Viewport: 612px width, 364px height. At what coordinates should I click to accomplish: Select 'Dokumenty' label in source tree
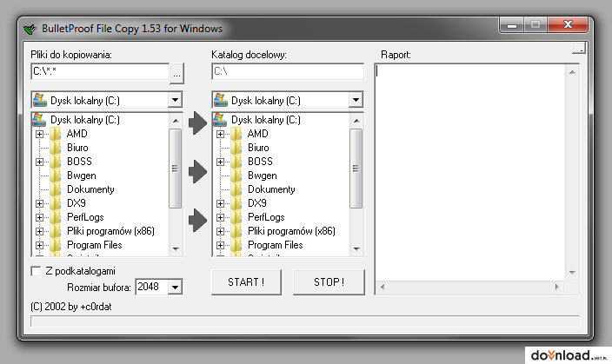90,189
